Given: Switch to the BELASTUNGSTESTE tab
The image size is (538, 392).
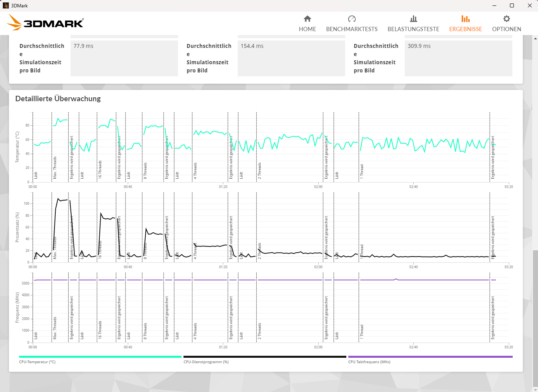Looking at the screenshot, I should tap(413, 29).
